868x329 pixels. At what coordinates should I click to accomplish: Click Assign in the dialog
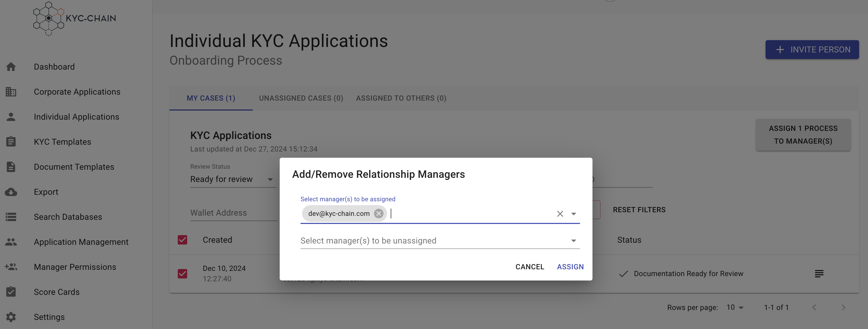(x=570, y=267)
